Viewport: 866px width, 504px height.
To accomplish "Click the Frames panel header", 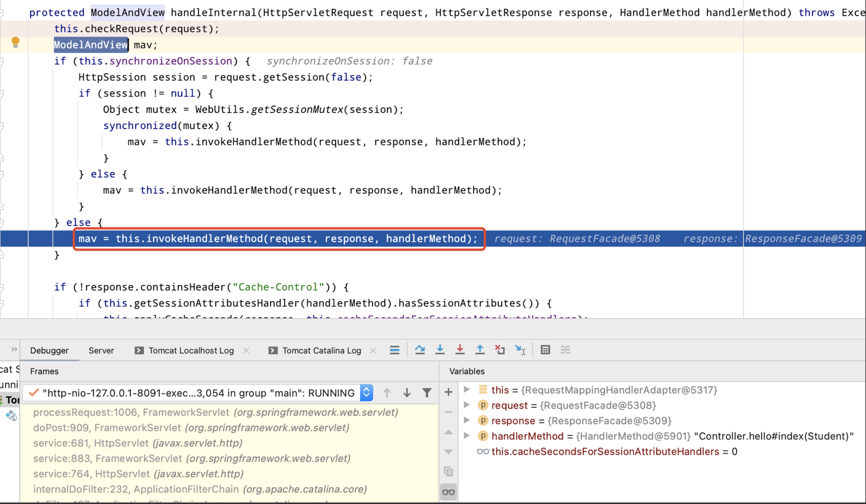I will [x=44, y=371].
